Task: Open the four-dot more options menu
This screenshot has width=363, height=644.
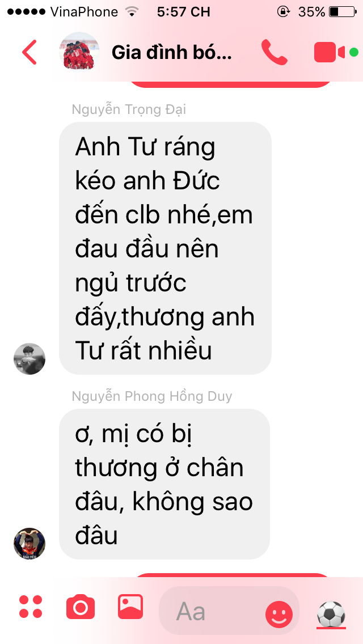Action: 31,607
